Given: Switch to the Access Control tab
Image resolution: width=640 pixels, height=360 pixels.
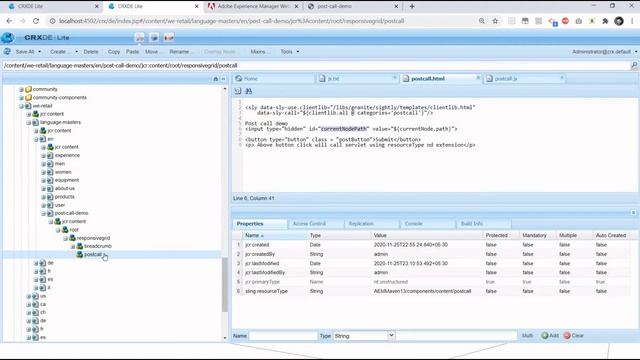Looking at the screenshot, I should [x=309, y=224].
